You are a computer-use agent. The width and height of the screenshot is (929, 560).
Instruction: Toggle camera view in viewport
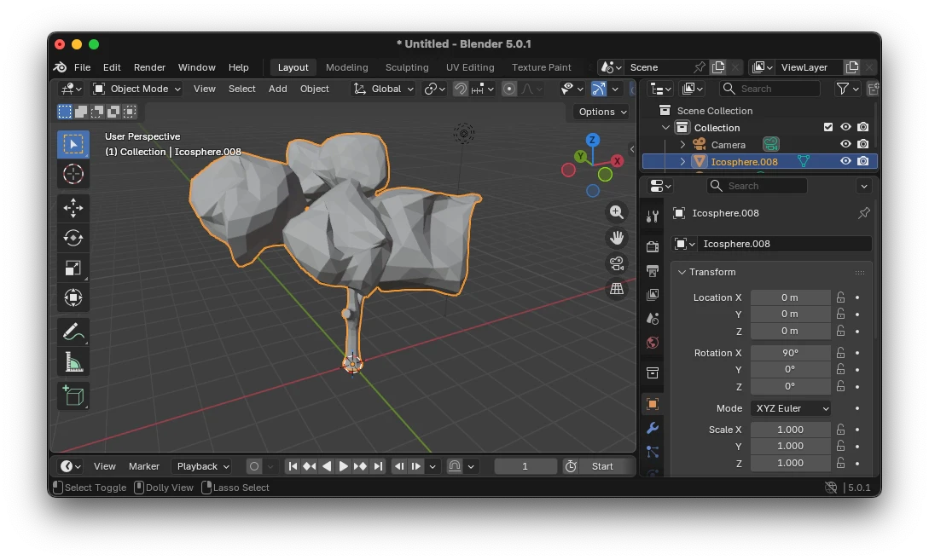pos(616,263)
